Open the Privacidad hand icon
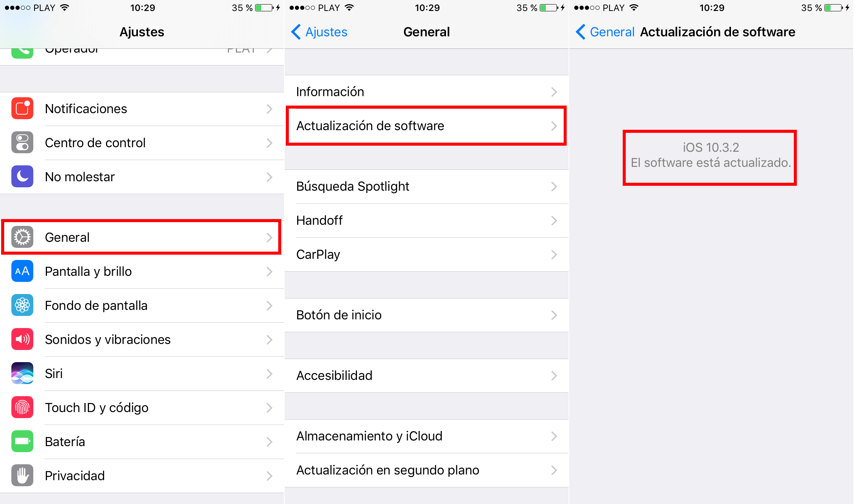The image size is (854, 504). 22,476
